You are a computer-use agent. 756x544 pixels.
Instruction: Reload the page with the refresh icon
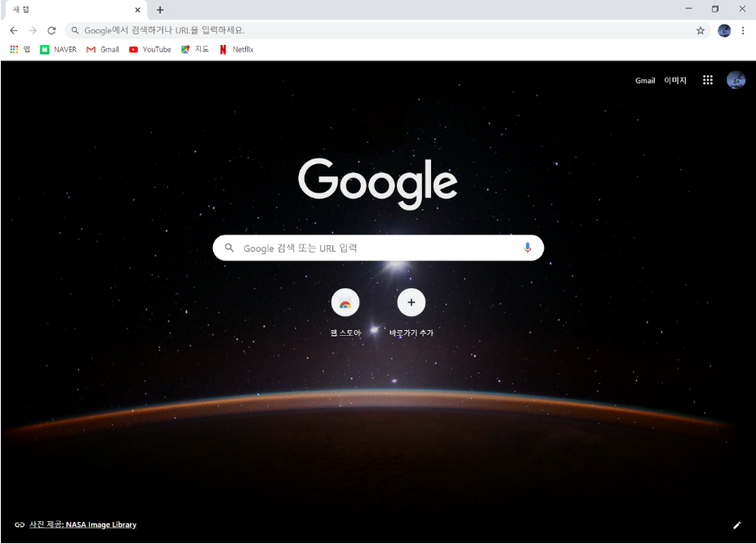51,30
